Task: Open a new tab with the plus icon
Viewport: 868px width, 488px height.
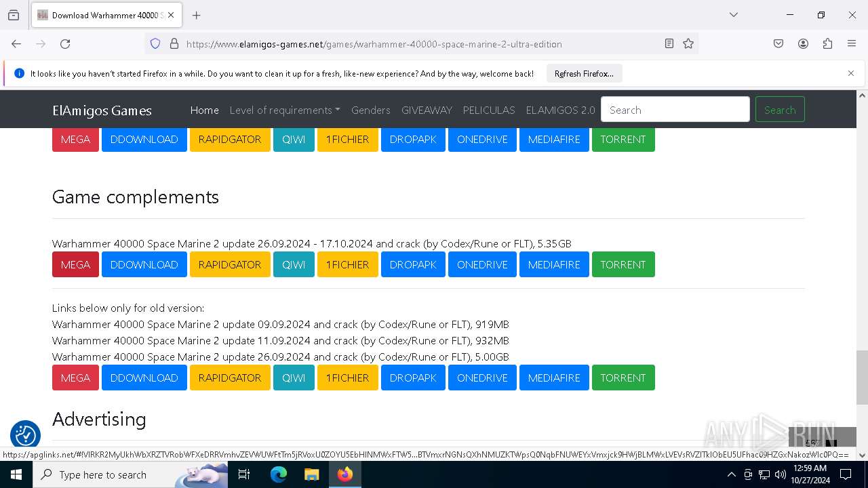Action: pos(197,15)
